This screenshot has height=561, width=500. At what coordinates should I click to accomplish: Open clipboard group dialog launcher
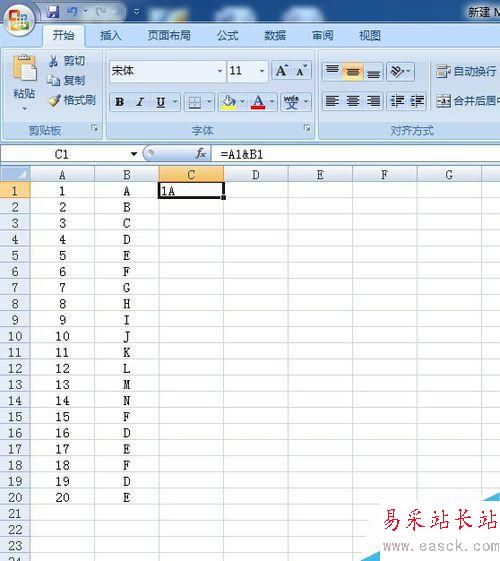95,128
